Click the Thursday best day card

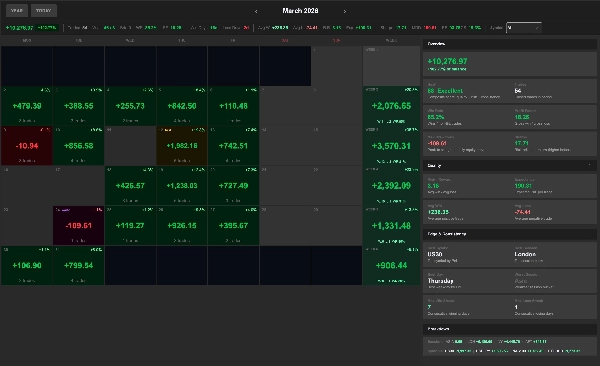click(466, 281)
